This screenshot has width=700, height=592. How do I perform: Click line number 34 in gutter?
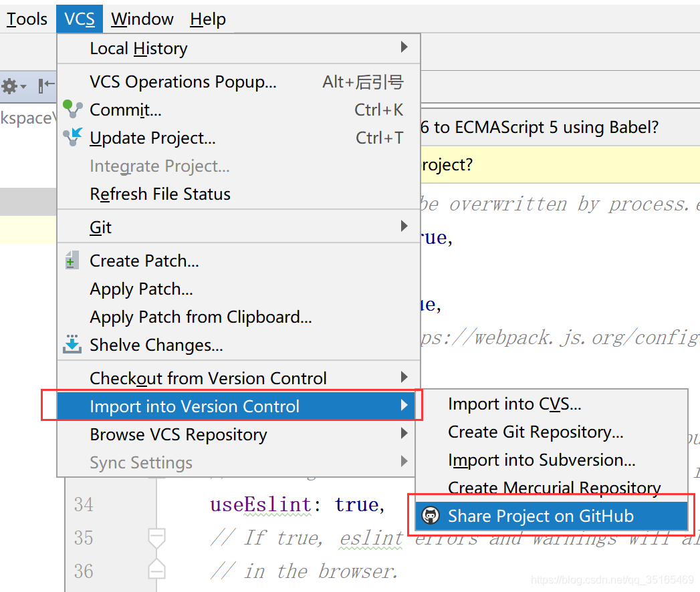pyautogui.click(x=84, y=504)
